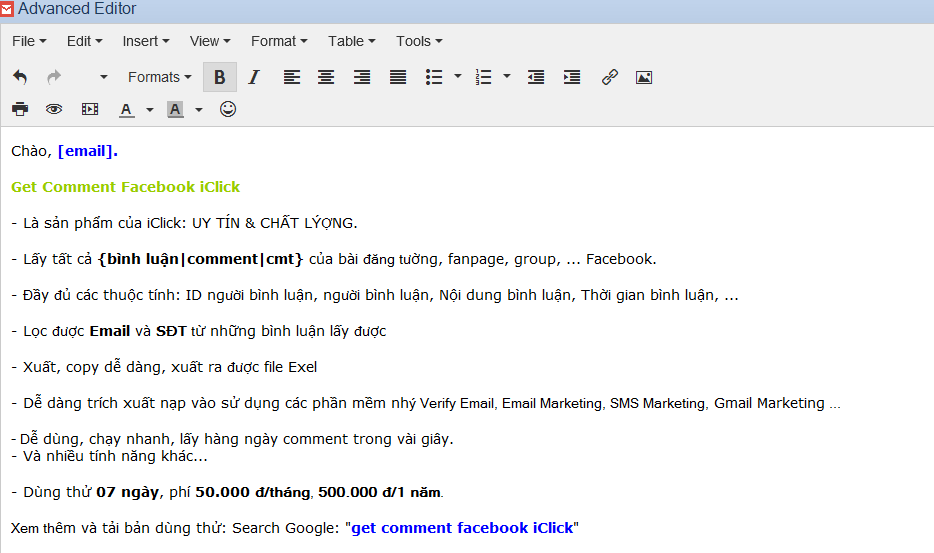Open background color picker dropdown arrow
The height and width of the screenshot is (553, 934).
(199, 110)
